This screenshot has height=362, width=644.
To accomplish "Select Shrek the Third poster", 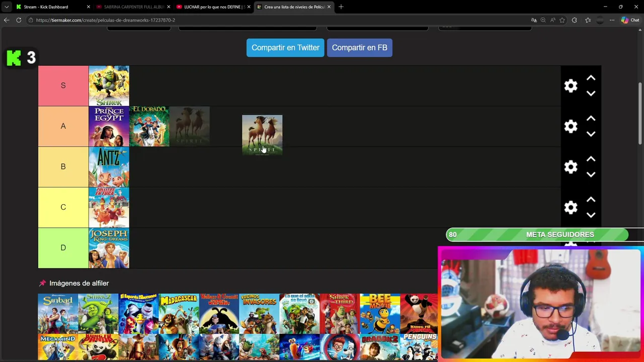I will (340, 314).
